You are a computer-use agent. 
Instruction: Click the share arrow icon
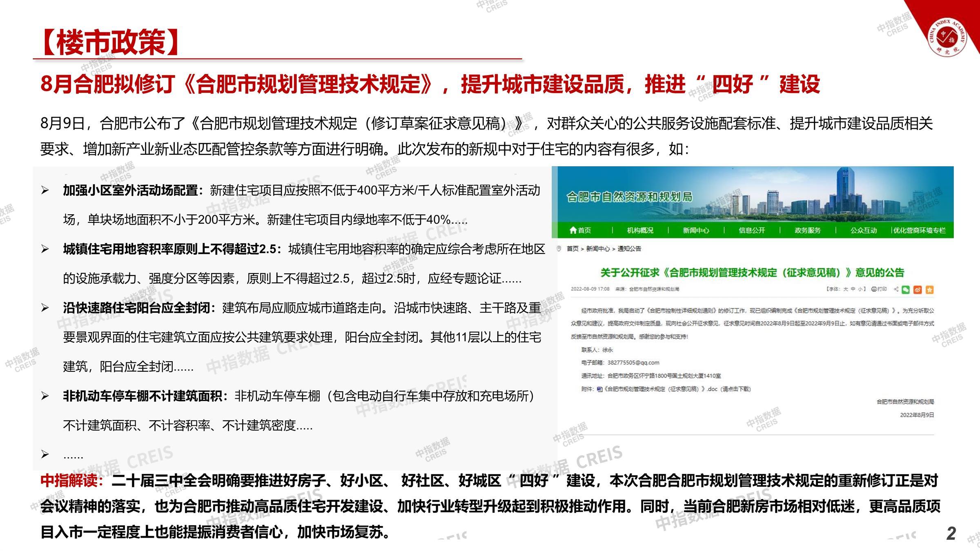click(x=896, y=289)
